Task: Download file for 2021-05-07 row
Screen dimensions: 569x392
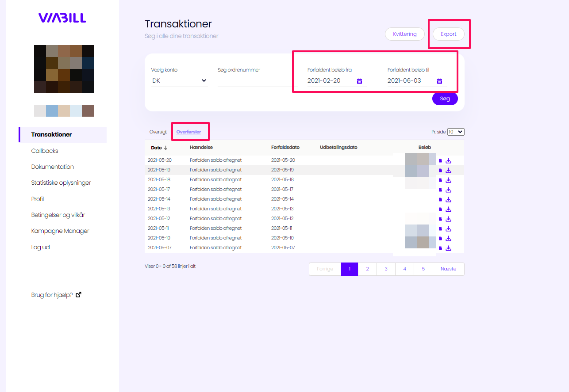Action: pos(448,248)
